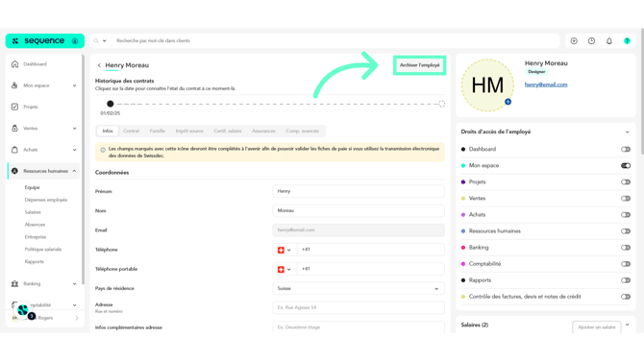Click the Achats bag icon in sidebar
Viewport: 644px width, 361px height.
coord(14,150)
